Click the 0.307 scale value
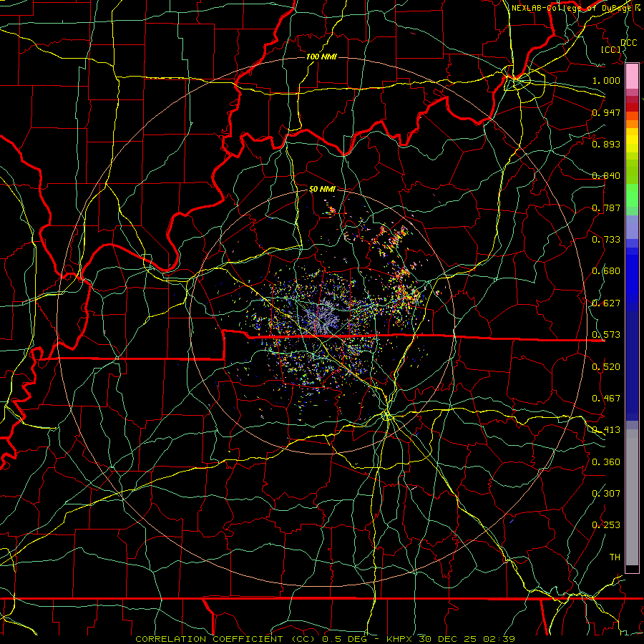 [606, 493]
